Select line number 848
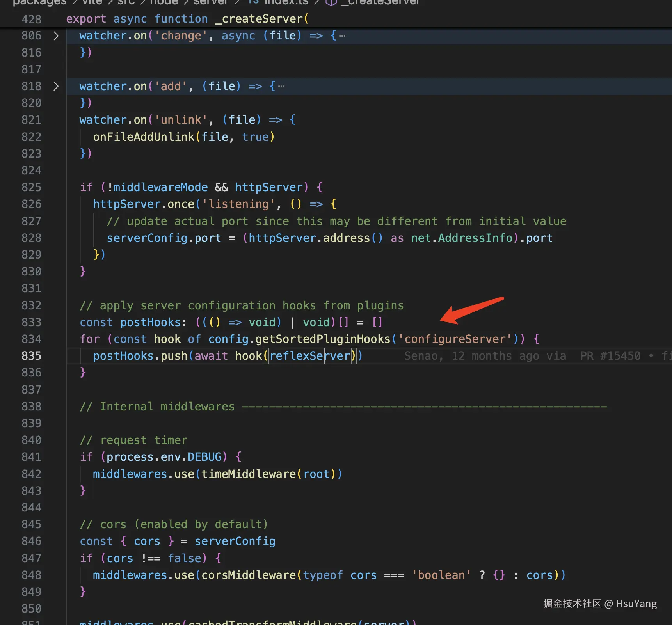The height and width of the screenshot is (625, 672). point(31,575)
